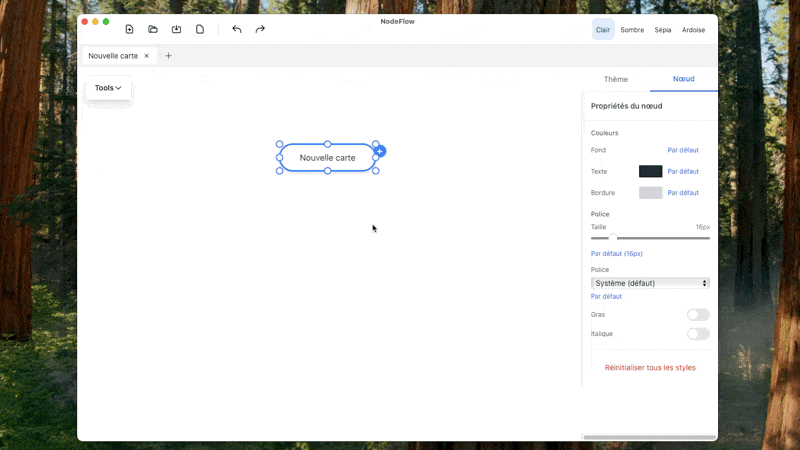Expand the Tools dropdown

coord(108,88)
